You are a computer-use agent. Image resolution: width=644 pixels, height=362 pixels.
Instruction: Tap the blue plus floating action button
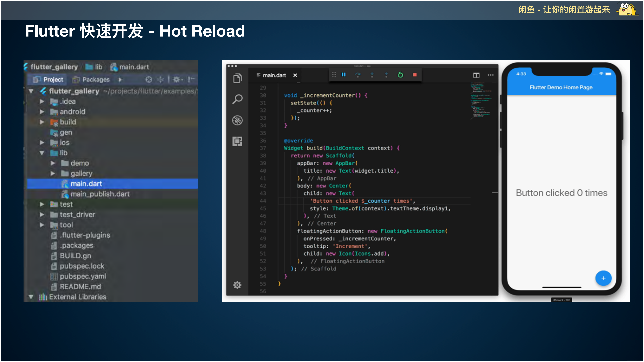(603, 278)
